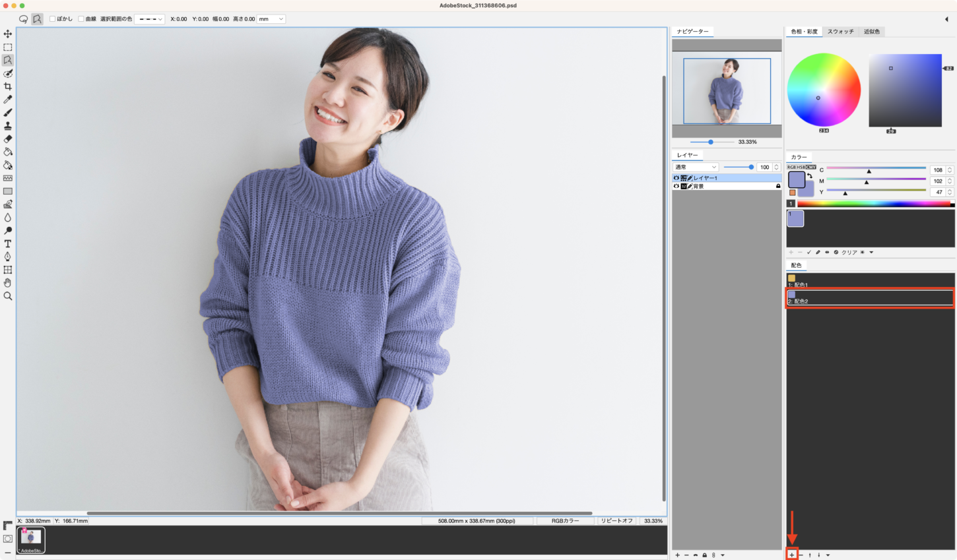Switch to the 近似色 tab
This screenshot has width=957, height=560.
pyautogui.click(x=871, y=32)
